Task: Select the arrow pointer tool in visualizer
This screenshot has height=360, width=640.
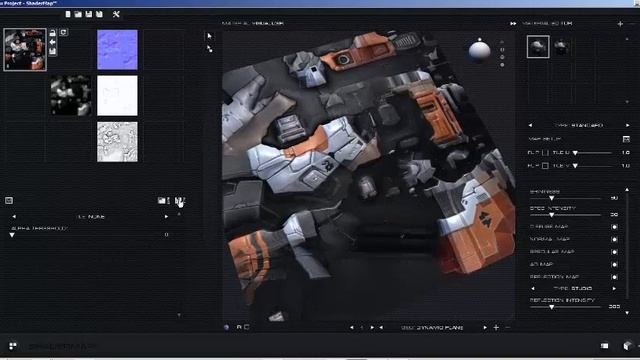Action: [209, 36]
